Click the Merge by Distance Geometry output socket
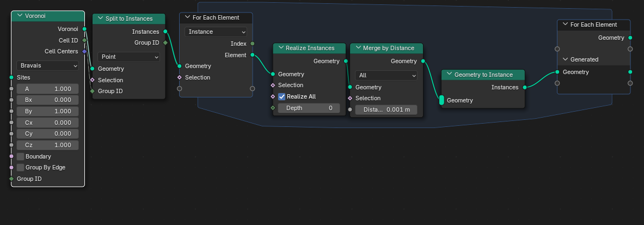Image resolution: width=644 pixels, height=225 pixels. 422,61
